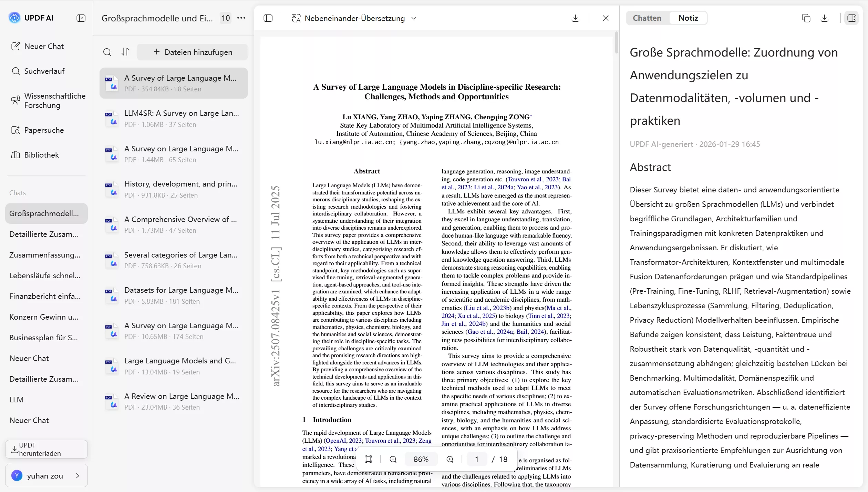Screen dimensions: 868x492
Task: Click the page number input field
Action: tap(477, 459)
